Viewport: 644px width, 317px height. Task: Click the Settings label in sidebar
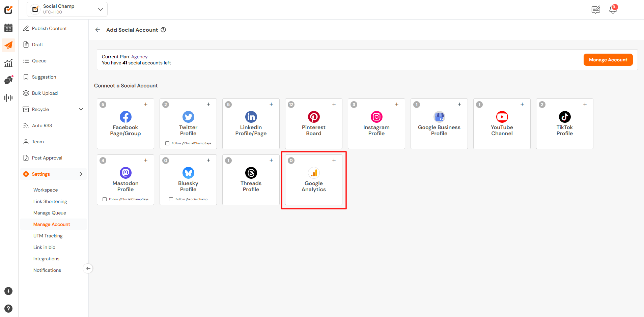(x=41, y=174)
